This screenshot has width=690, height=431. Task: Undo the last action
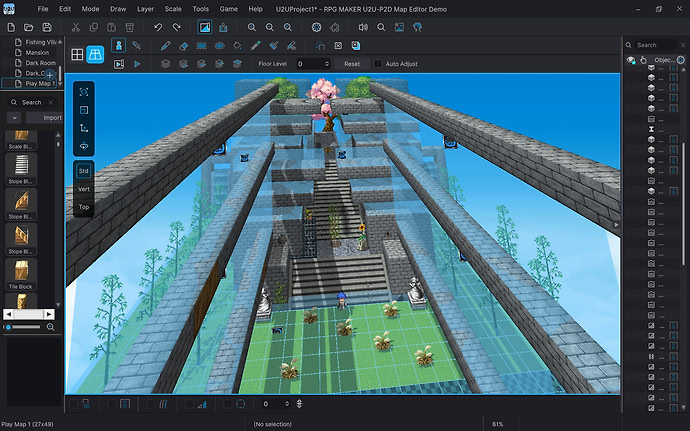[x=158, y=27]
